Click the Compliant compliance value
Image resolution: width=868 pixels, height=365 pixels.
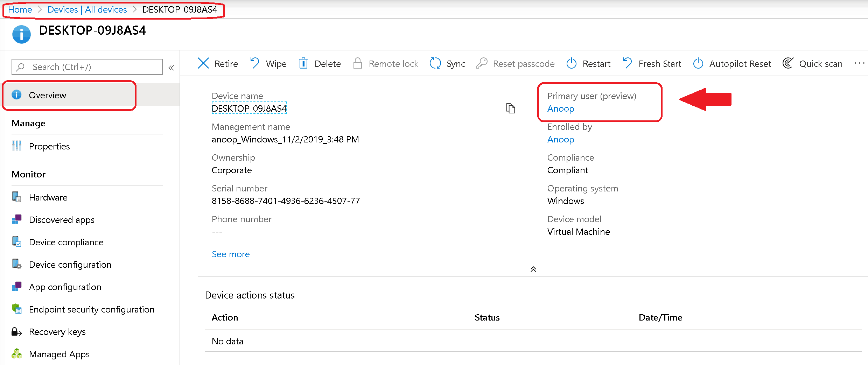pos(568,170)
